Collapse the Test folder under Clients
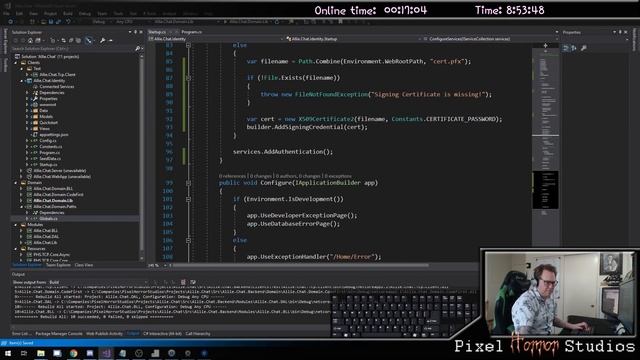 [x=22, y=69]
